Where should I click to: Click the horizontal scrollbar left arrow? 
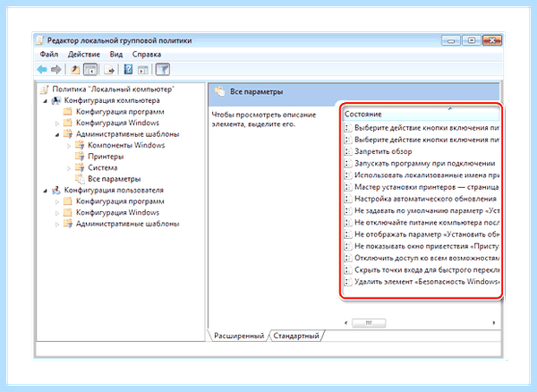click(345, 323)
